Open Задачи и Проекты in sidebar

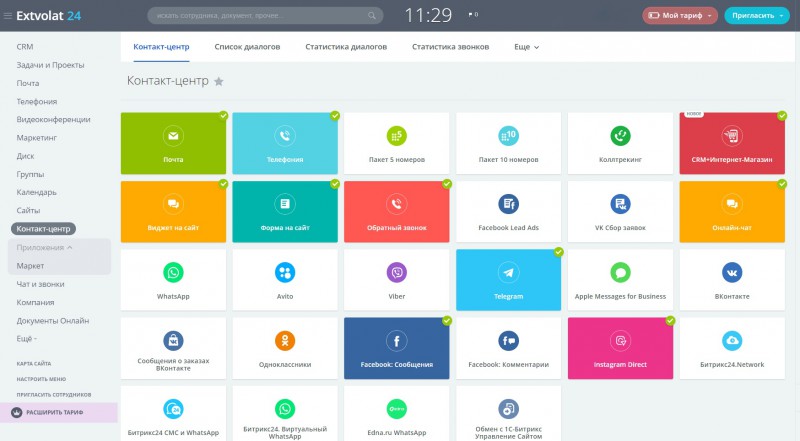click(x=50, y=65)
